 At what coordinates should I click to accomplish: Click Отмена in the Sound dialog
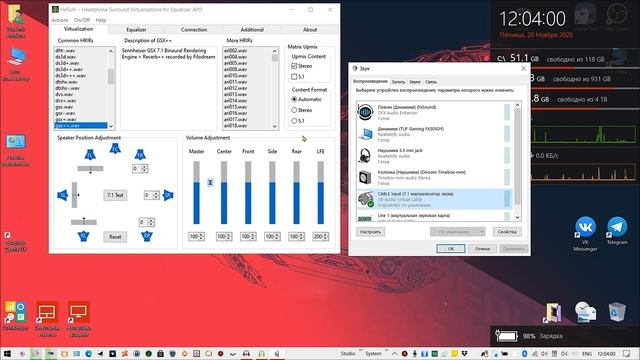(482, 249)
